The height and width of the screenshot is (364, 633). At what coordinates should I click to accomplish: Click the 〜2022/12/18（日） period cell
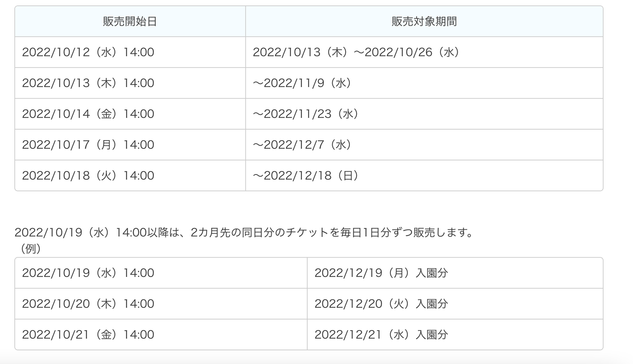(306, 175)
